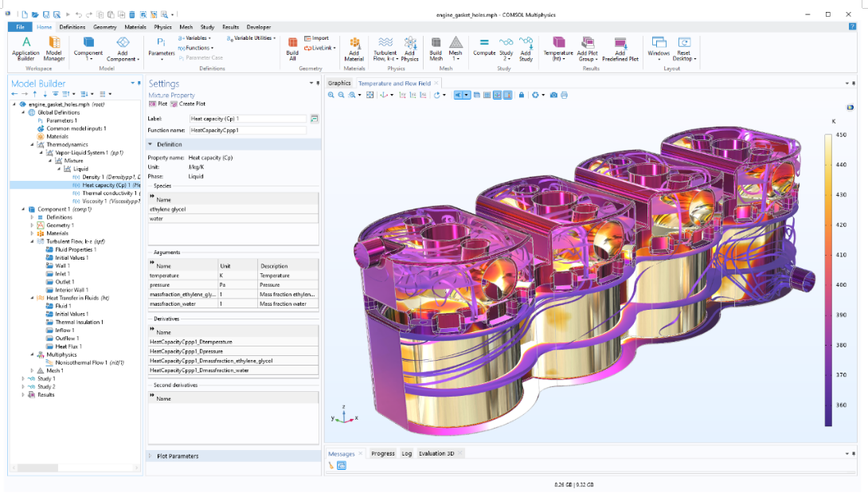
Task: Switch to the Physics ribbon tab
Action: [162, 26]
